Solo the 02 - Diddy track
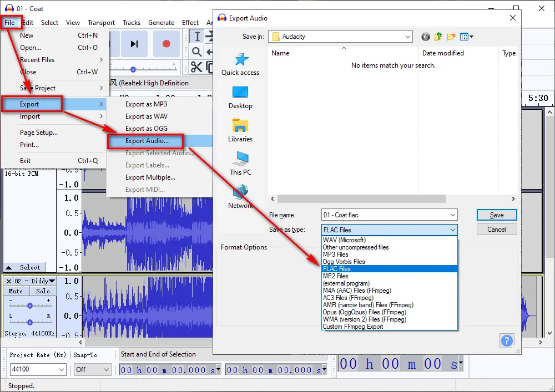 coord(43,291)
